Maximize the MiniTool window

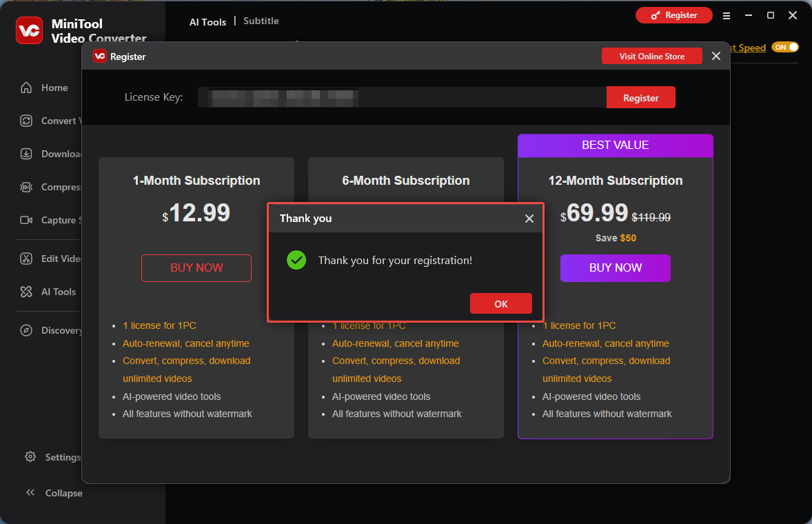(771, 16)
